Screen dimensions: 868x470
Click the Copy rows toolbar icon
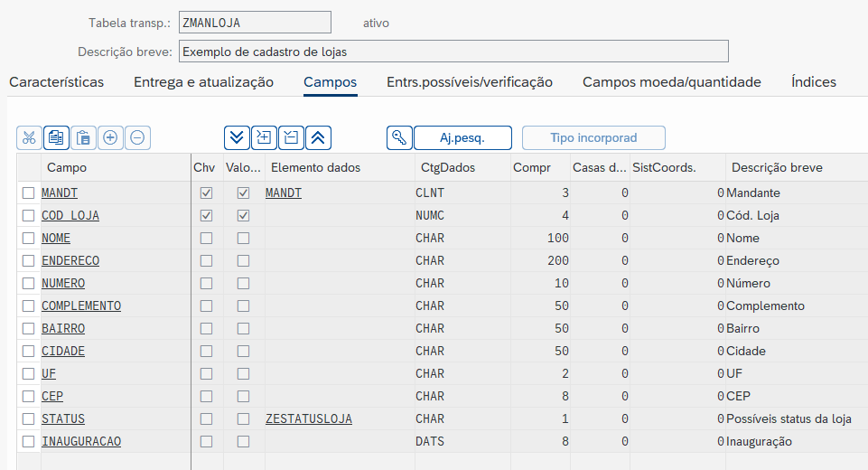56,137
